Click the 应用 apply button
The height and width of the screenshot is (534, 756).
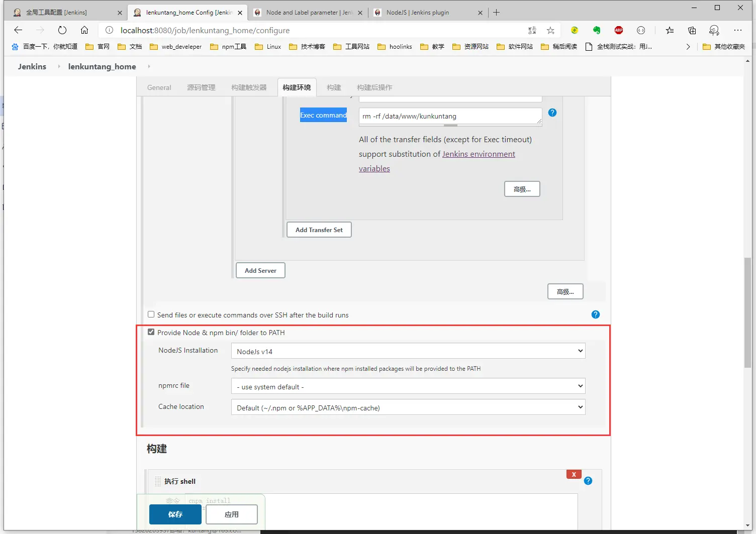232,514
